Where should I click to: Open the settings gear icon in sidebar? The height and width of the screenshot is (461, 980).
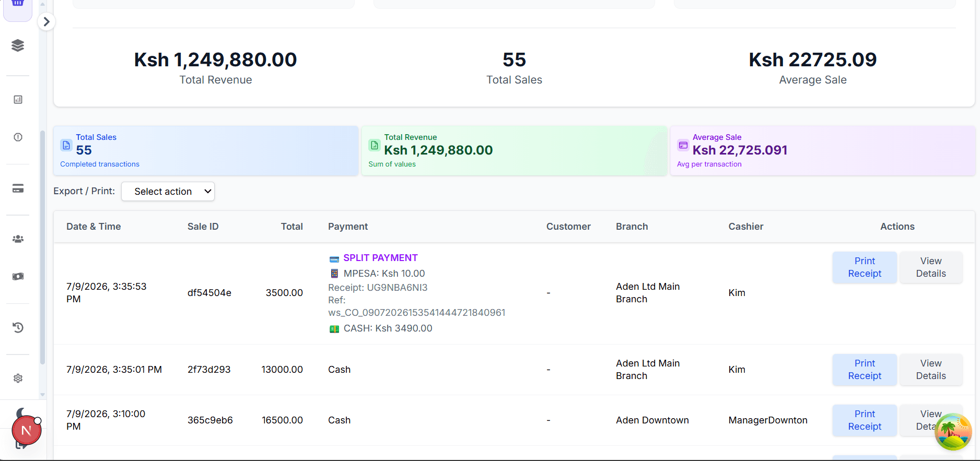point(18,378)
